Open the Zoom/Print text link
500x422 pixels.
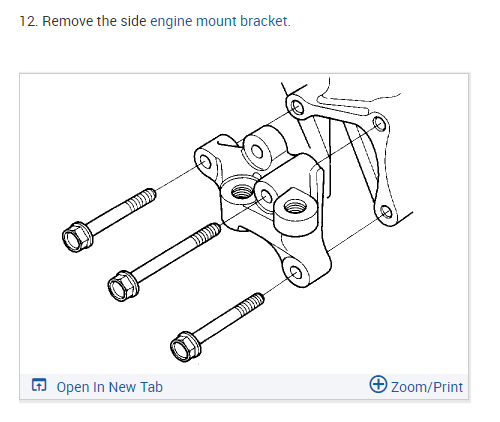[427, 387]
